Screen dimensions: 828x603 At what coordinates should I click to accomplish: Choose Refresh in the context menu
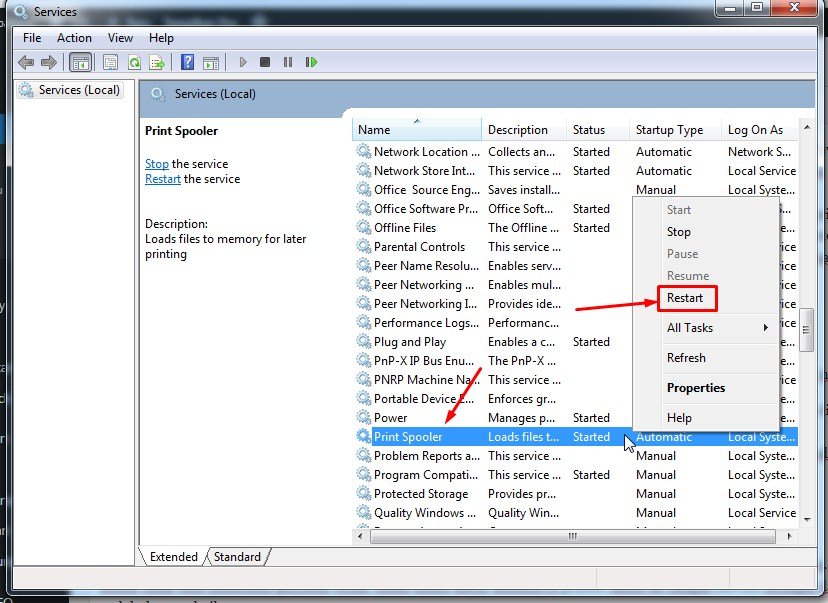686,358
